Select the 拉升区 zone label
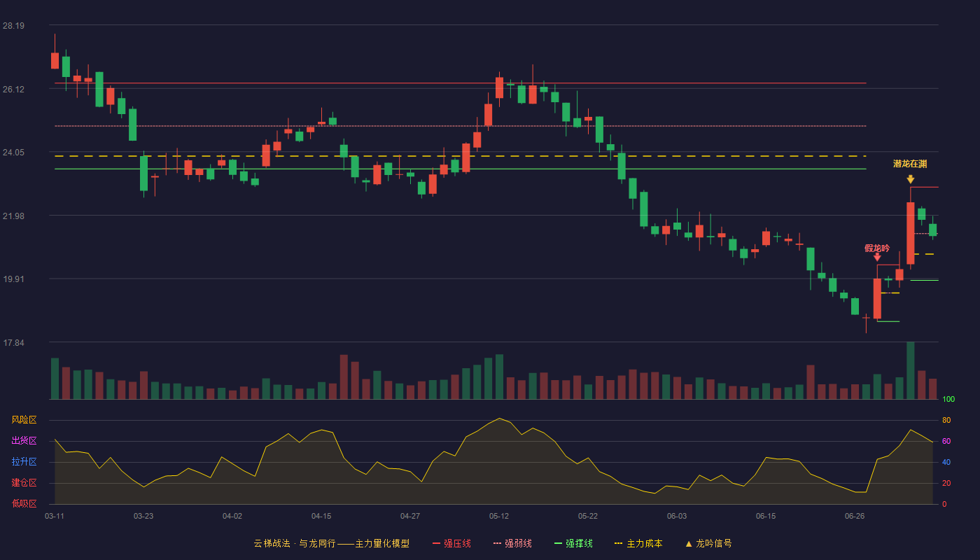The image size is (980, 560). [x=24, y=462]
